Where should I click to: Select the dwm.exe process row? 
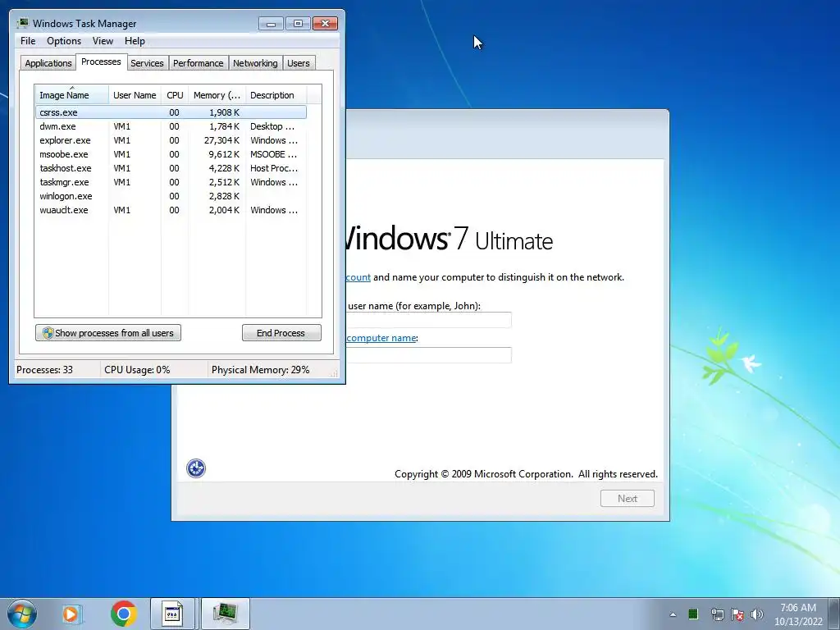tap(171, 126)
